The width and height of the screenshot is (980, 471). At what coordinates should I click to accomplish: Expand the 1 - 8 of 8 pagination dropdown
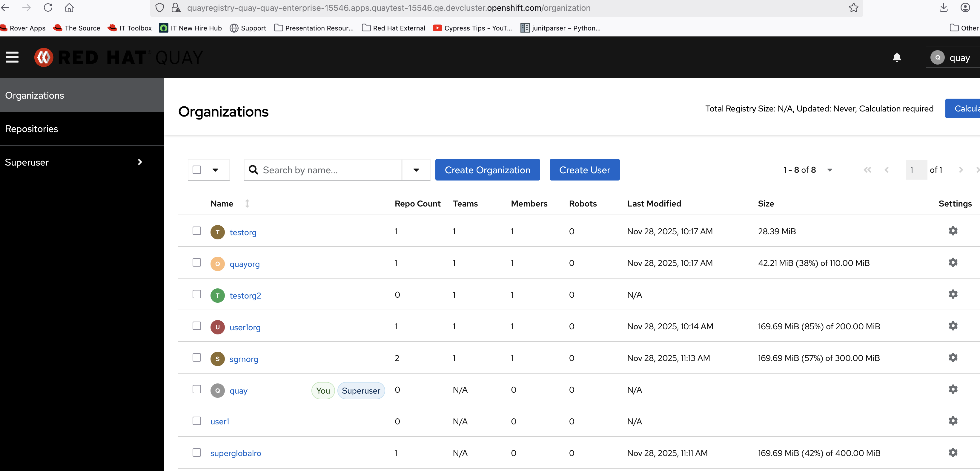click(830, 170)
